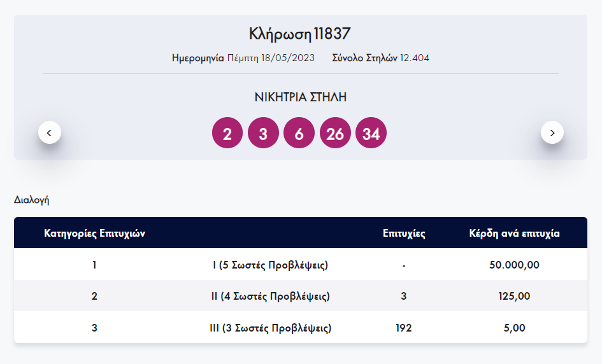Select winning number ball 3

[x=263, y=134]
